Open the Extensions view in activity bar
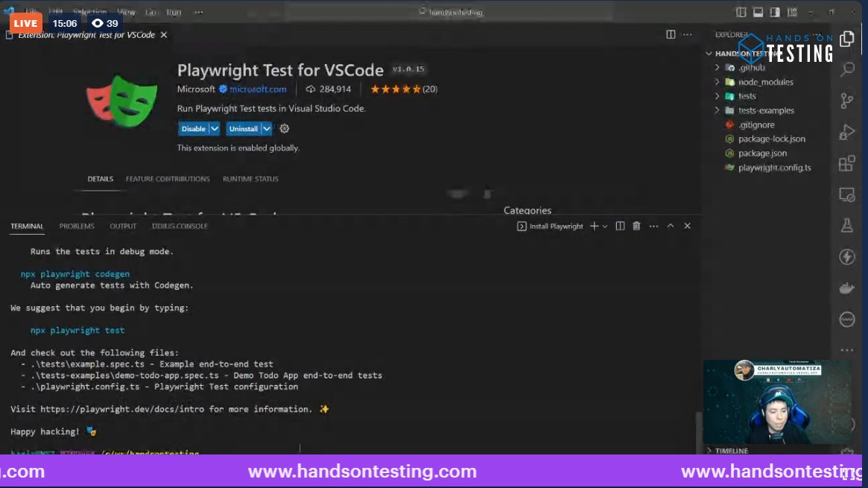The height and width of the screenshot is (488, 868). pos(847,163)
